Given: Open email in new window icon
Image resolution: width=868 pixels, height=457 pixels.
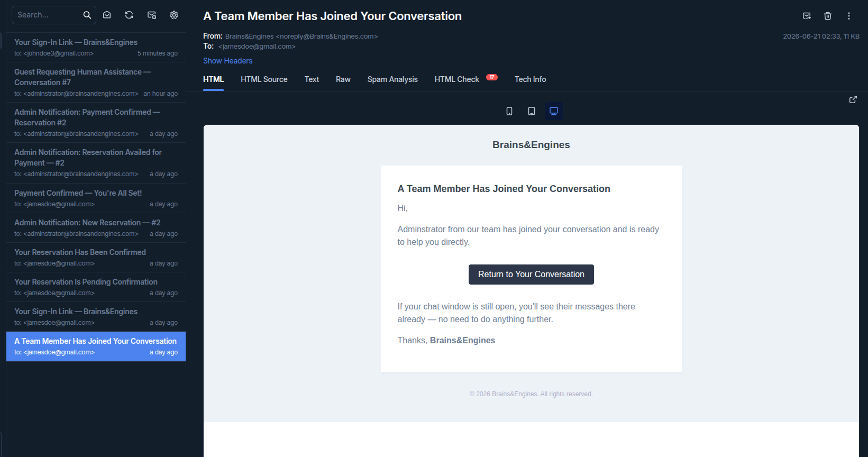Looking at the screenshot, I should click(853, 99).
